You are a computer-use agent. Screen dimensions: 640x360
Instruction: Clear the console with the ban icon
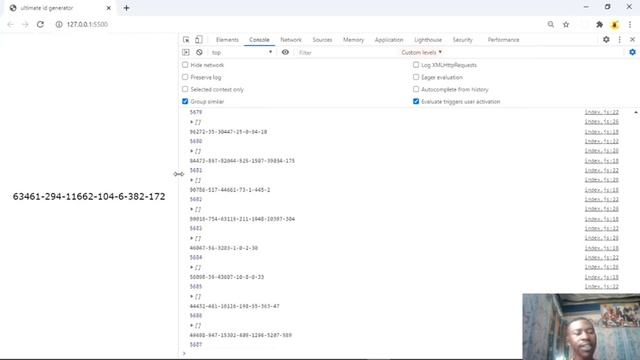coord(199,52)
